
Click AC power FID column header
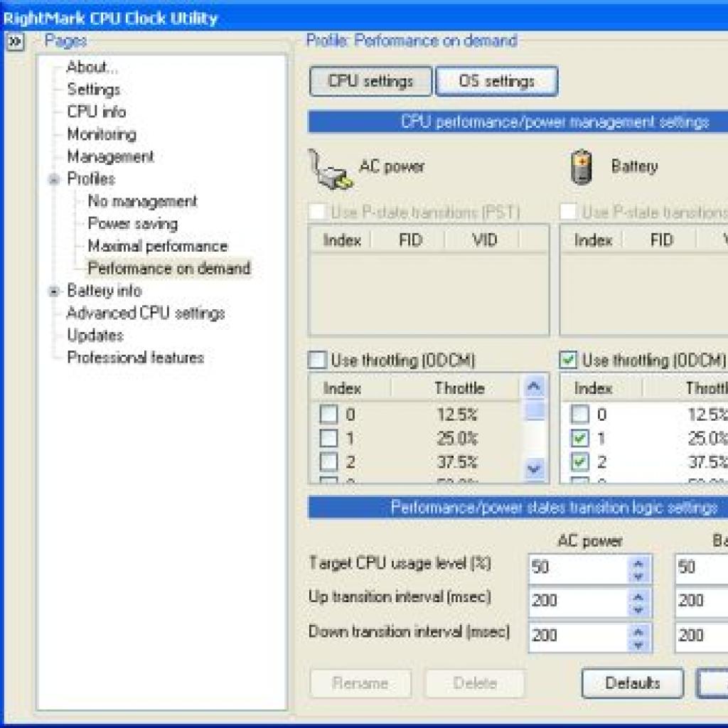[x=409, y=240]
